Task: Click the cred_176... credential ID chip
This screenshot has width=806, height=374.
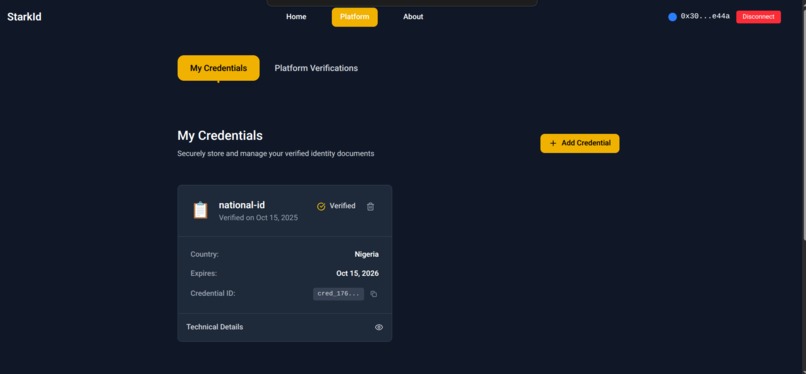Action: 338,294
